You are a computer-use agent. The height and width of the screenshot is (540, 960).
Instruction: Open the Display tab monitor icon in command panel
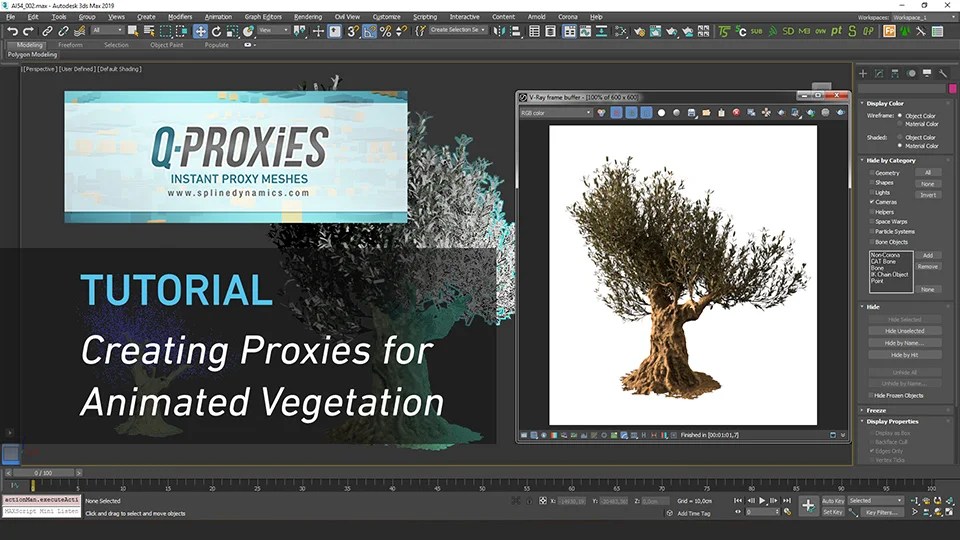click(x=927, y=73)
